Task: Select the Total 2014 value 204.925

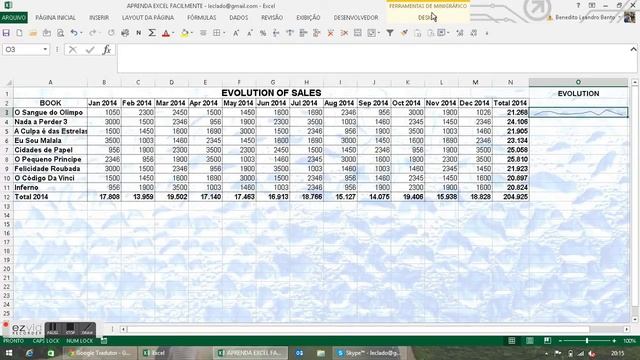Action: [511, 197]
